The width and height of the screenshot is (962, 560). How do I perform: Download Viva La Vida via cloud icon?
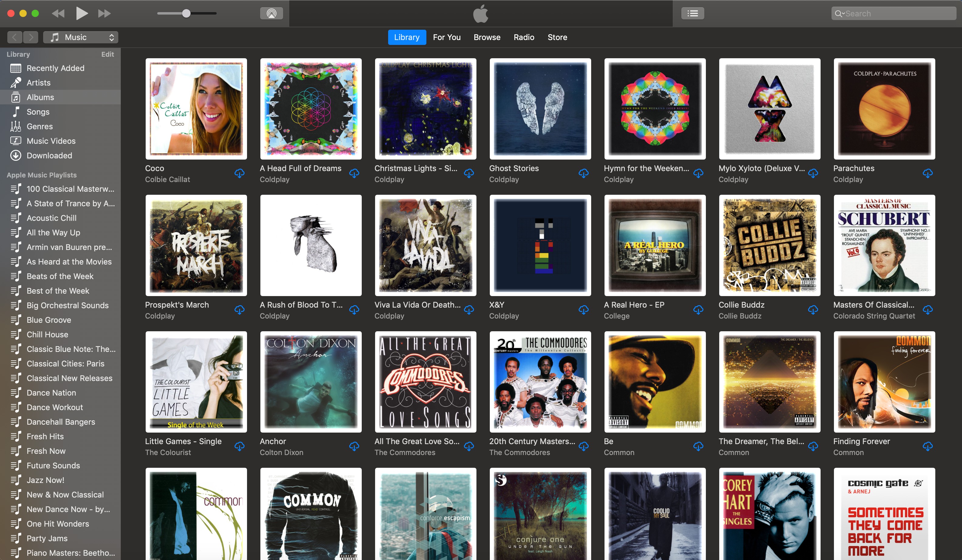(x=469, y=310)
